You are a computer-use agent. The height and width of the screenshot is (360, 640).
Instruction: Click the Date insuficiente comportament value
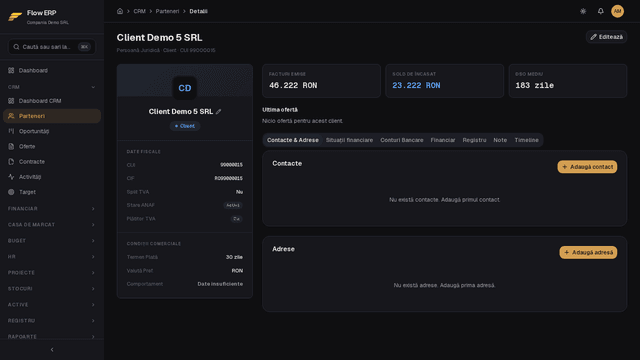[x=220, y=284]
